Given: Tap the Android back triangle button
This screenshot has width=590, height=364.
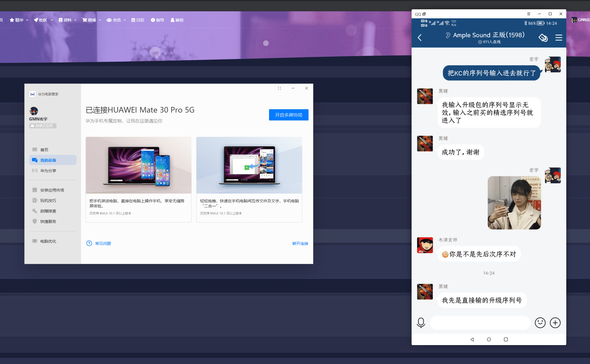Looking at the screenshot, I should click(472, 339).
